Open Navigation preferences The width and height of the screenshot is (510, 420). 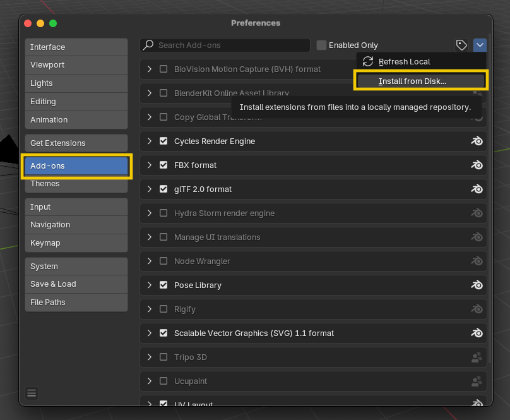tap(76, 225)
